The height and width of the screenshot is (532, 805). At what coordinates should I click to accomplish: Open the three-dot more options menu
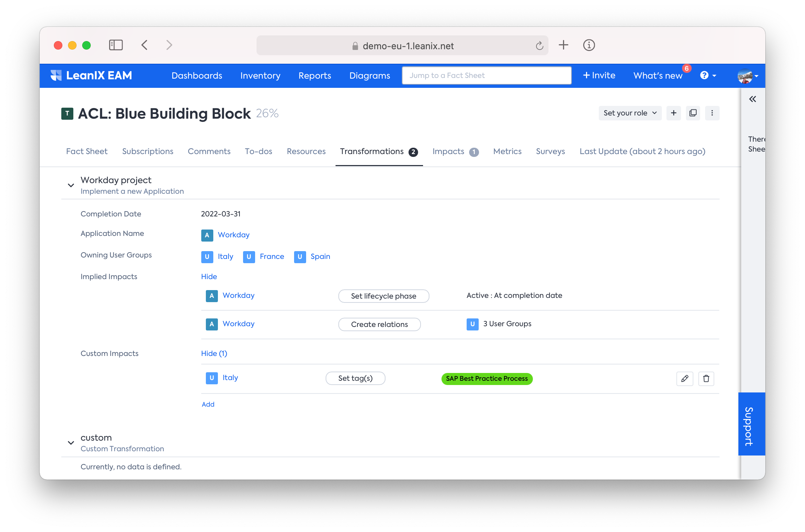[x=712, y=113]
